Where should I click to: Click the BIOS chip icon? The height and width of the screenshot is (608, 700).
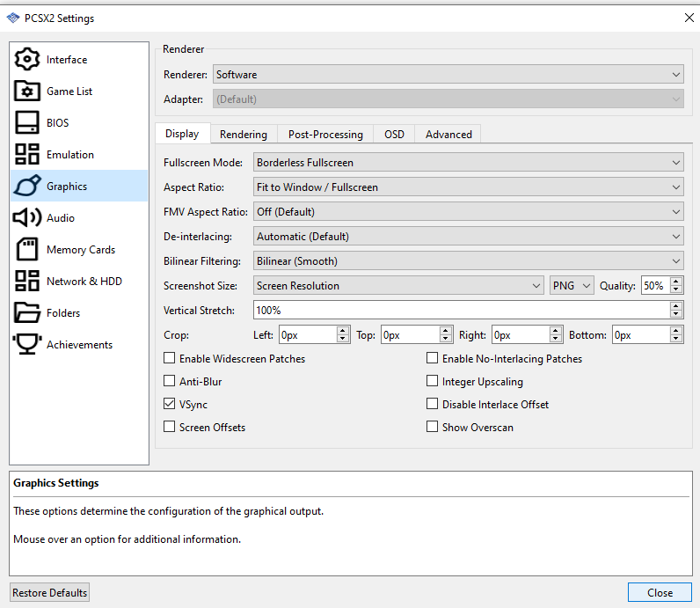27,122
